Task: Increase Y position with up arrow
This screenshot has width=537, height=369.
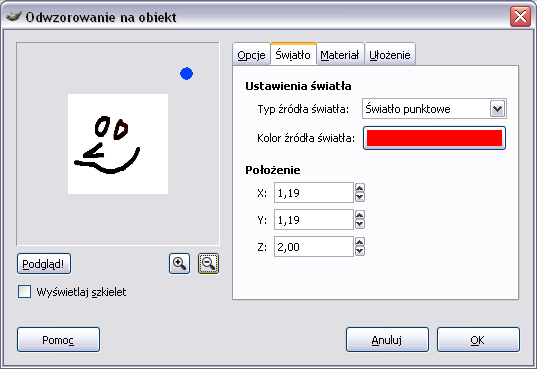Action: tap(360, 215)
